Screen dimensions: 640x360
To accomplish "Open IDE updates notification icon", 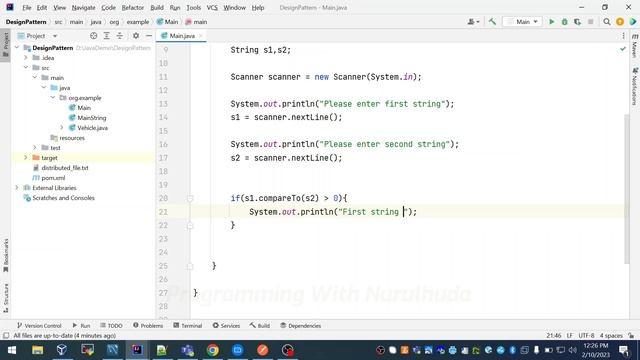I will pyautogui.click(x=620, y=22).
